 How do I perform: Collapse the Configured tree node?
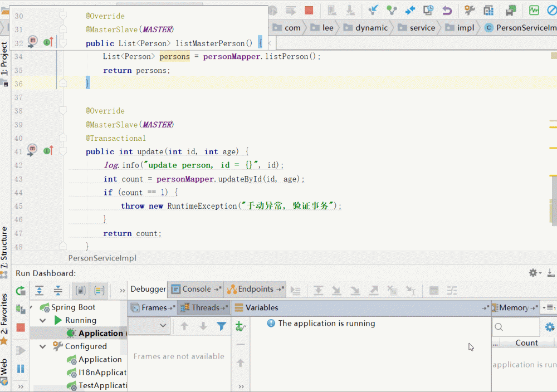[43, 346]
